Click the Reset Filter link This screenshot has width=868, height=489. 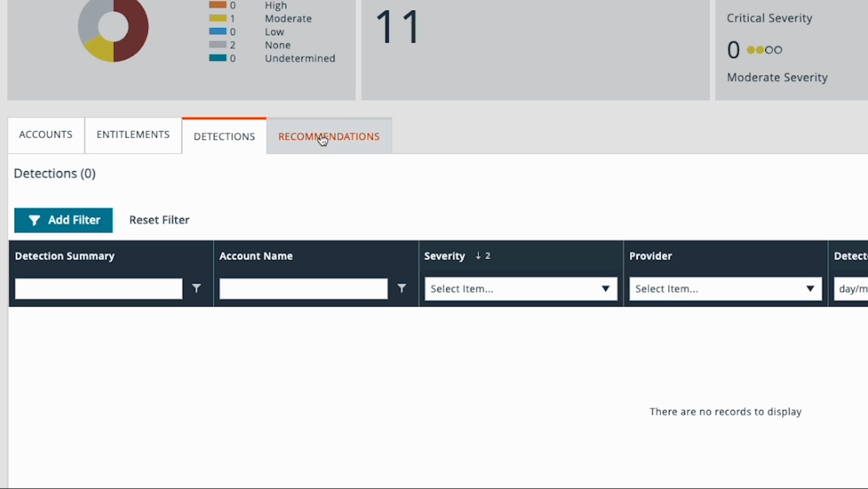(159, 220)
